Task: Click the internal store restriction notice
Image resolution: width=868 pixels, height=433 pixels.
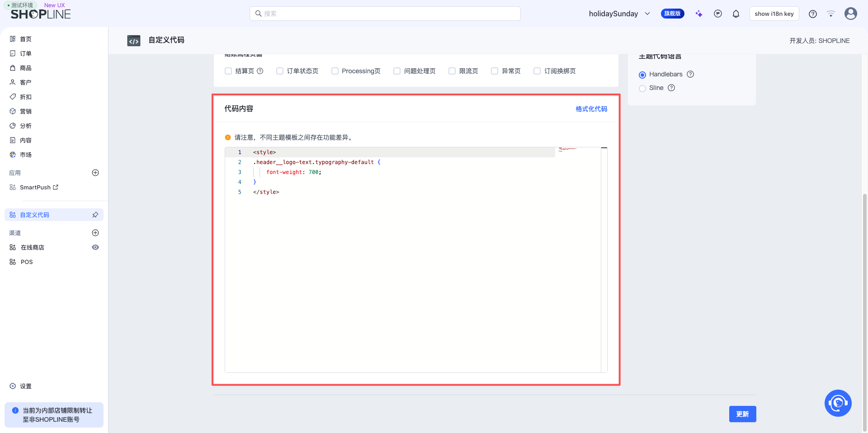Action: tap(54, 415)
